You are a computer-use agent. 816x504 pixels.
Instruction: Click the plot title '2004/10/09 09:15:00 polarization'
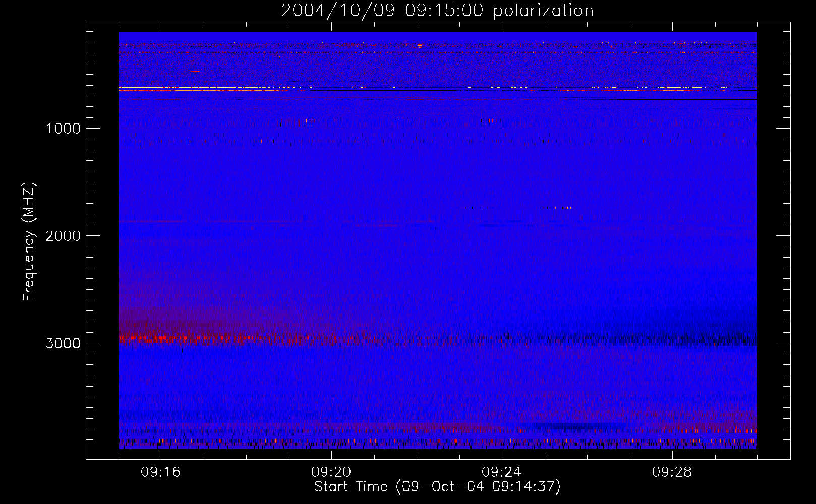(x=437, y=10)
